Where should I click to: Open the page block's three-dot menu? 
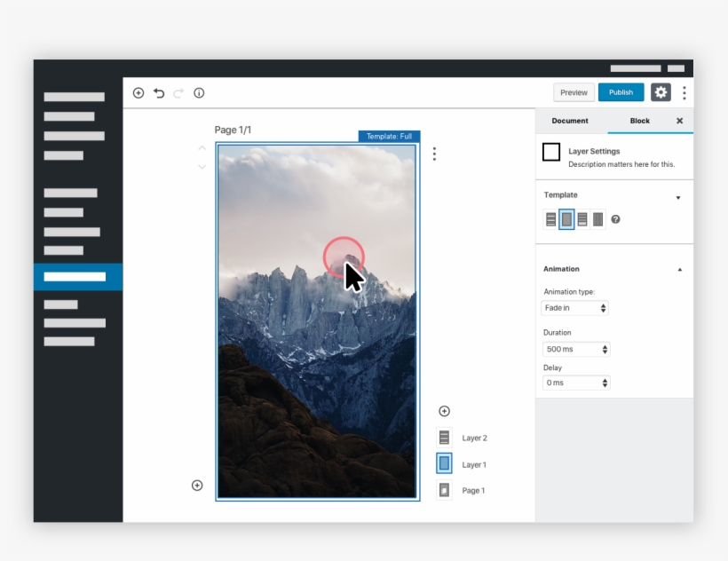(x=434, y=154)
